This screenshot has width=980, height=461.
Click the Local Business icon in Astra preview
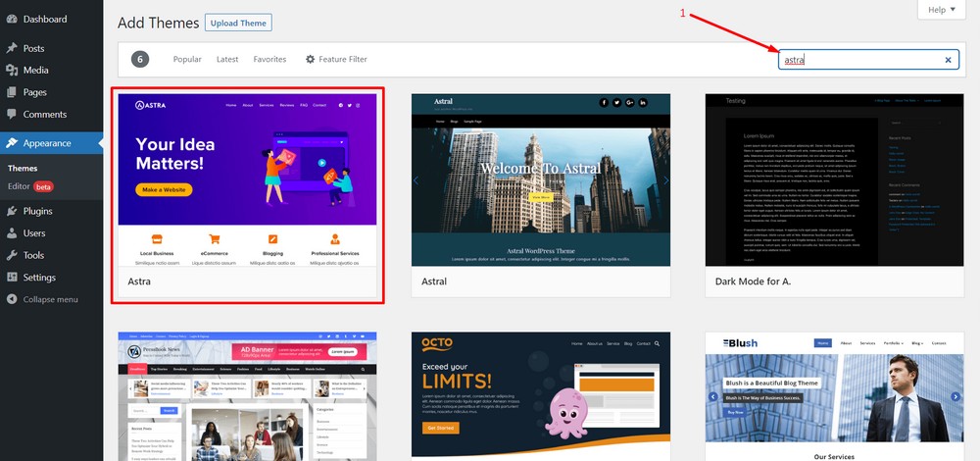pyautogui.click(x=157, y=239)
